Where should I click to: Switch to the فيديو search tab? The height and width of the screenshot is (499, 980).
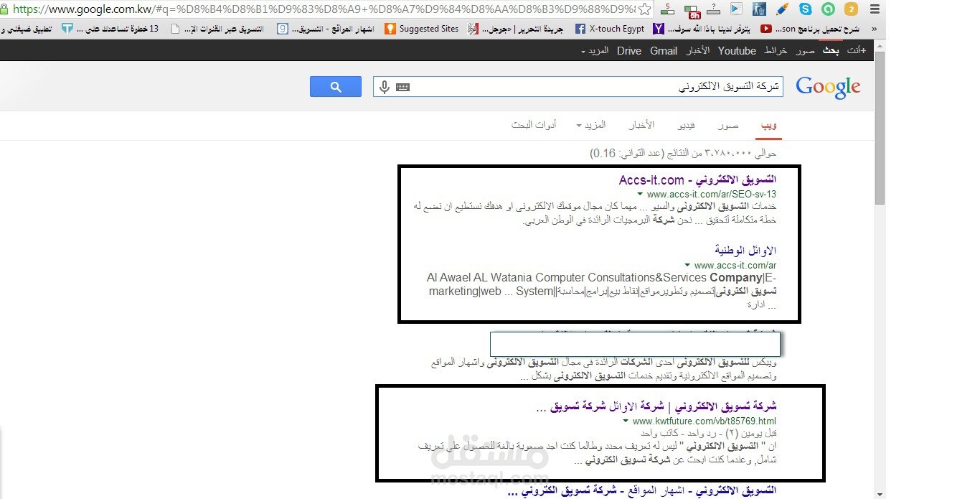687,125
